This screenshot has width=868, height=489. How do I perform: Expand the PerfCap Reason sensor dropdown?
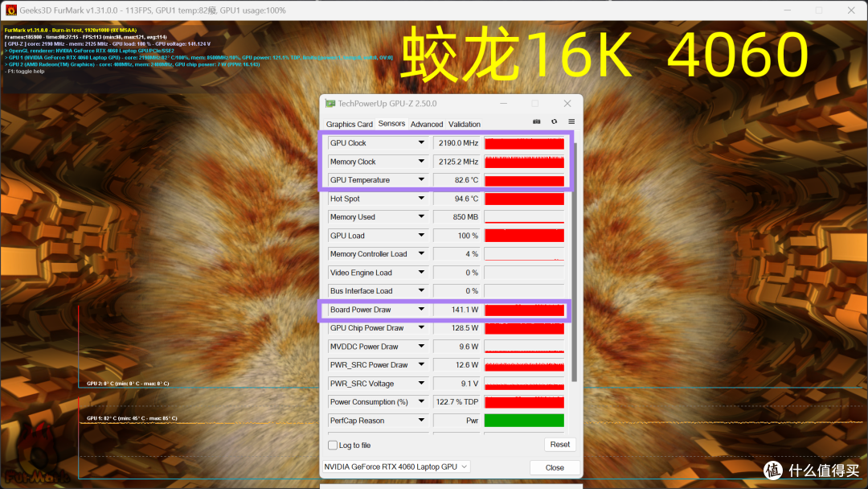(421, 421)
